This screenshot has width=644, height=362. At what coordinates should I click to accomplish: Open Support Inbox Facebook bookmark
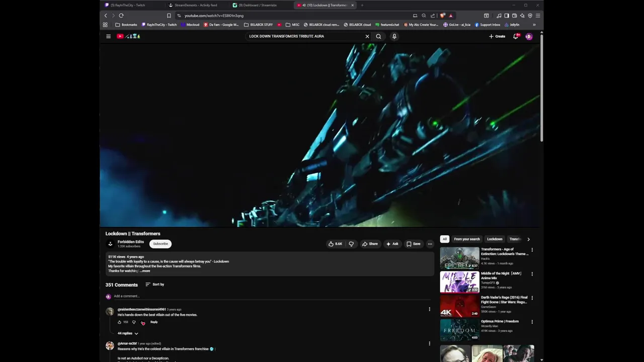488,25
